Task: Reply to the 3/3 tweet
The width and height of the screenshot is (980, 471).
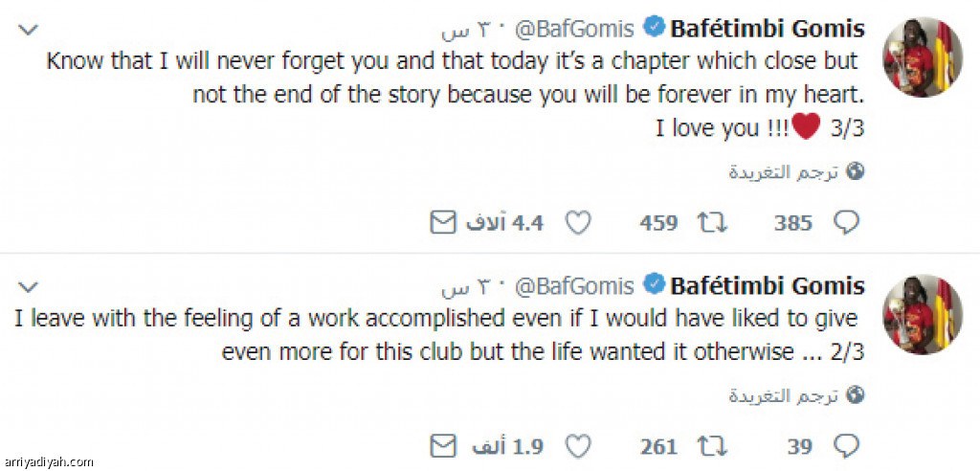Action: coord(845,223)
